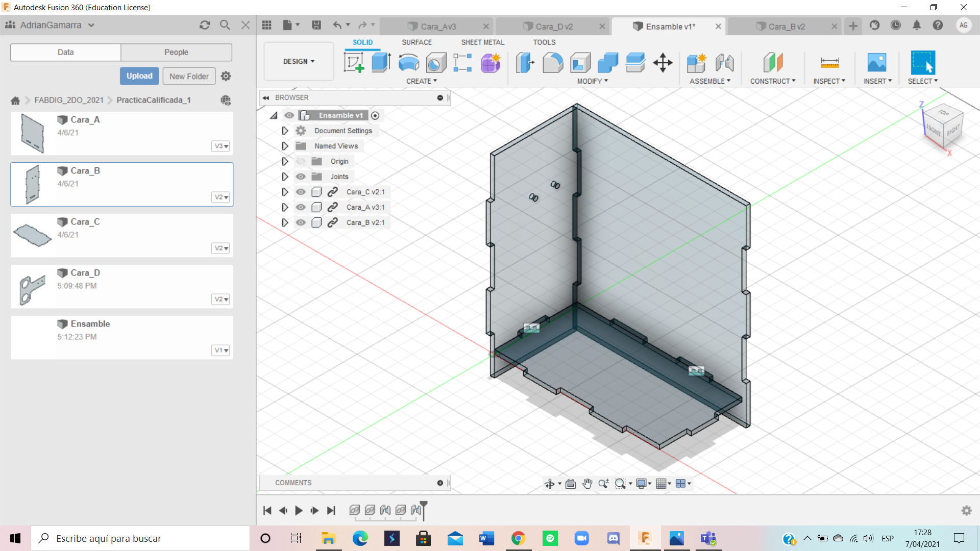Click the Save icon
980x551 pixels.
click(316, 25)
